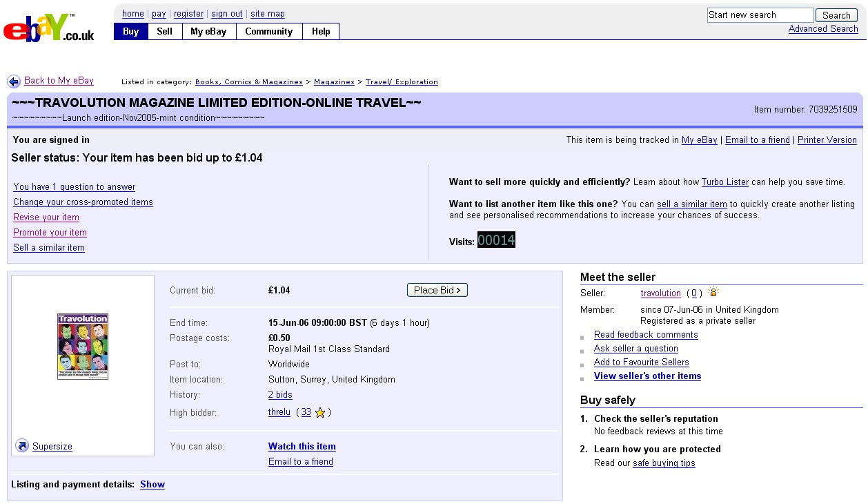Click the 'Check the seller's reputation' heading
868x504 pixels.
(656, 419)
